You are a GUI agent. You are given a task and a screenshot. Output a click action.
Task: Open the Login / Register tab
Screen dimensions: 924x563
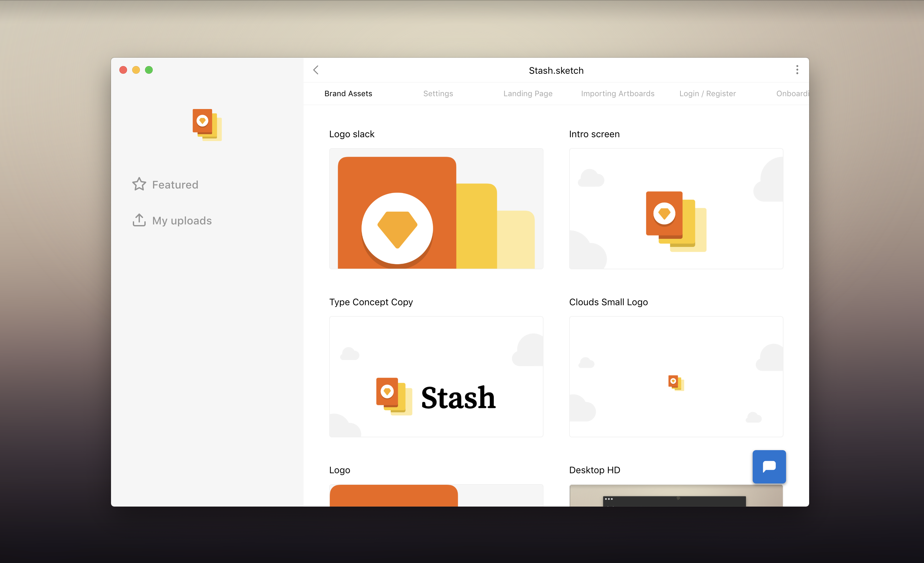click(x=707, y=94)
